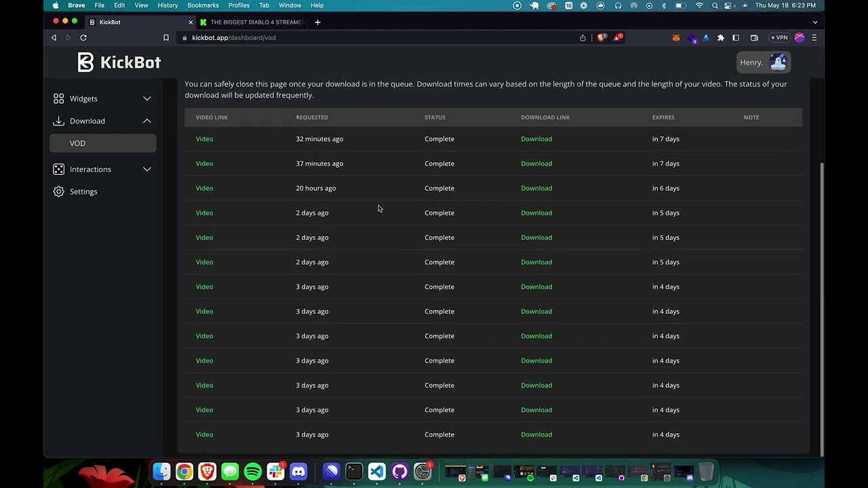Screen dimensions: 868x488
Task: Open Google Chrome from the dock
Action: click(184, 472)
